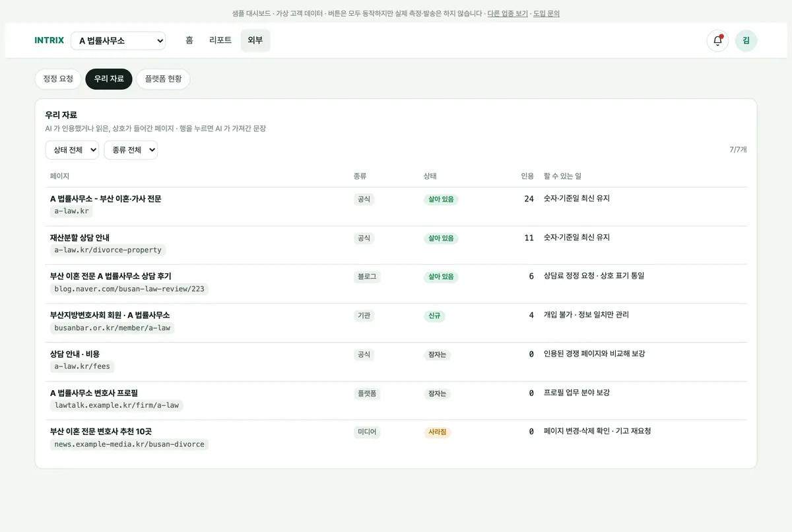The image size is (792, 532).
Task: Click the a-law.kr URL chip
Action: coord(71,211)
